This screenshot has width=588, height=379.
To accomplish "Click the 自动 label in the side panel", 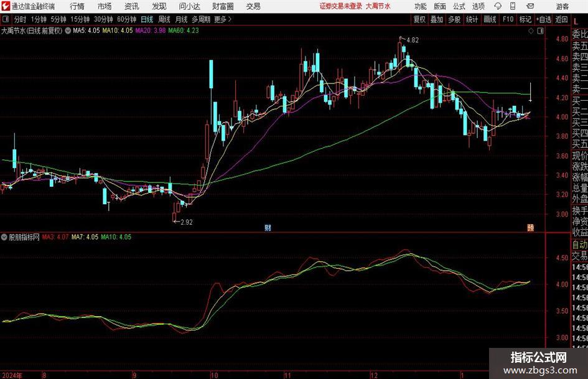I will click(580, 245).
